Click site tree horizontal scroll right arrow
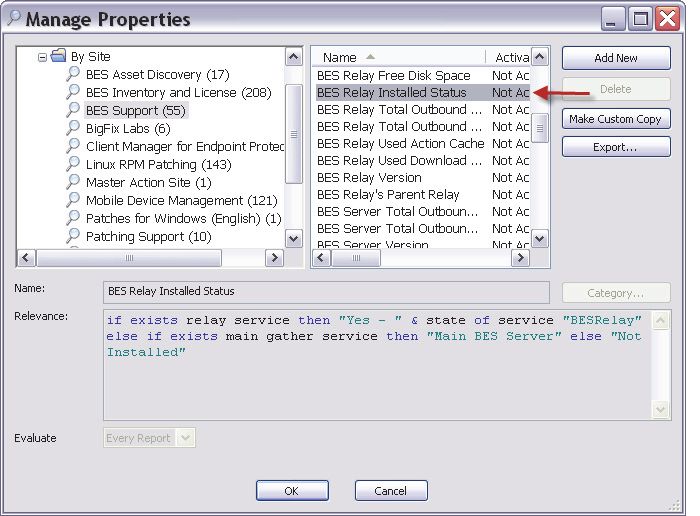This screenshot has height=516, width=700. pyautogui.click(x=274, y=258)
